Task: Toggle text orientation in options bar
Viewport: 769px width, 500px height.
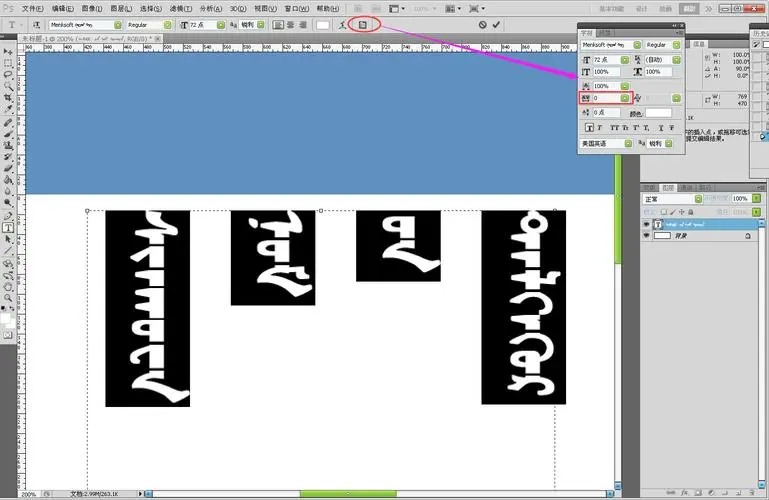Action: 36,25
